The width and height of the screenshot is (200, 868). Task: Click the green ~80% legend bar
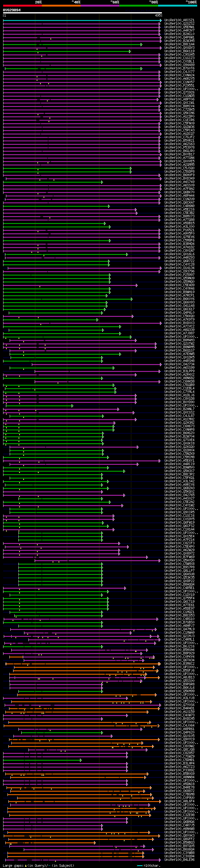139,6
